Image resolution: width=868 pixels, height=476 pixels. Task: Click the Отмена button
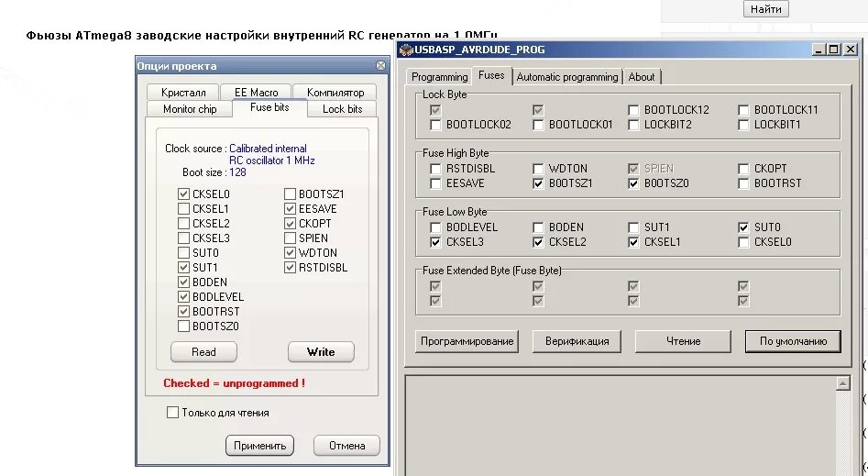[347, 446]
